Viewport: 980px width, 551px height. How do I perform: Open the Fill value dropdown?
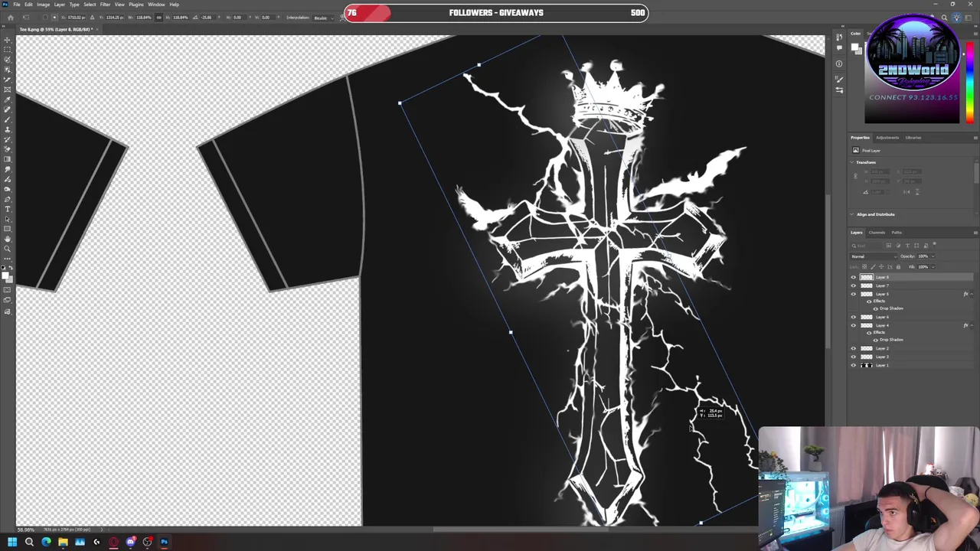933,267
